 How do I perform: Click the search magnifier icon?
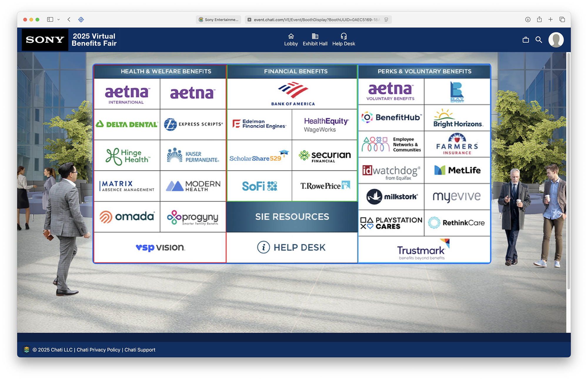coord(539,40)
